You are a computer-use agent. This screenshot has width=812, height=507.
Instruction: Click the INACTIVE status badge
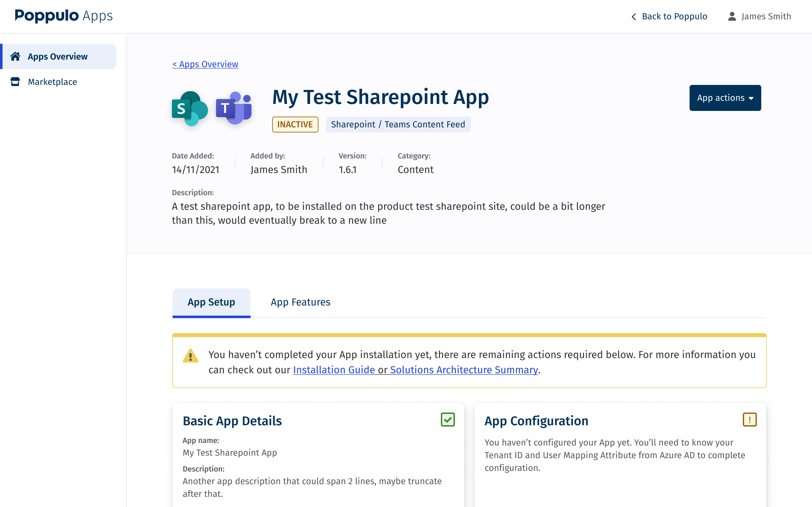295,125
